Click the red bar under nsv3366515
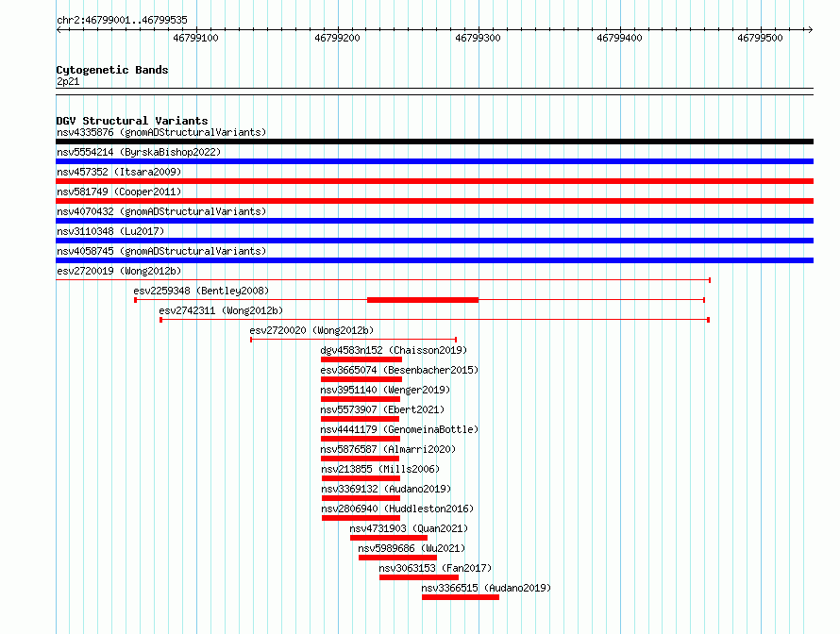 pyautogui.click(x=461, y=597)
